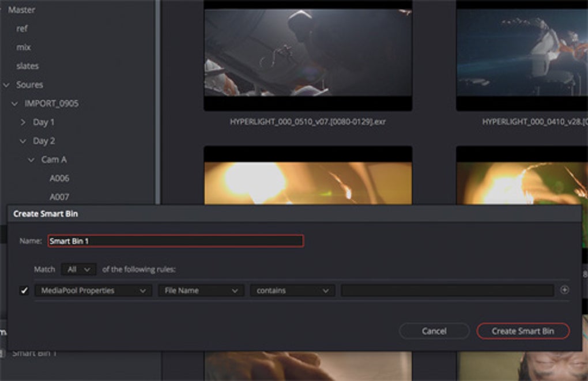Select the ref bin

22,28
